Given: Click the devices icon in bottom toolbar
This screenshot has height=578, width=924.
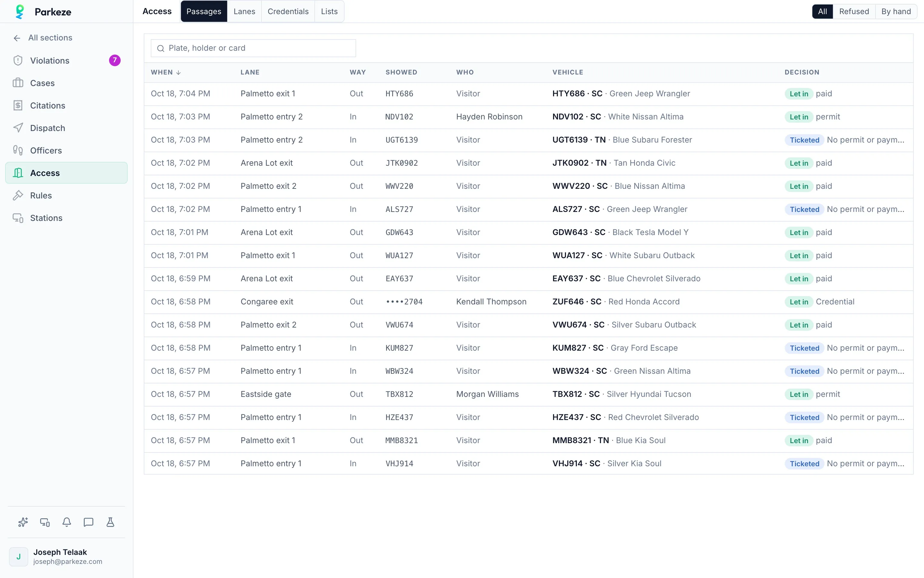Looking at the screenshot, I should (x=45, y=522).
